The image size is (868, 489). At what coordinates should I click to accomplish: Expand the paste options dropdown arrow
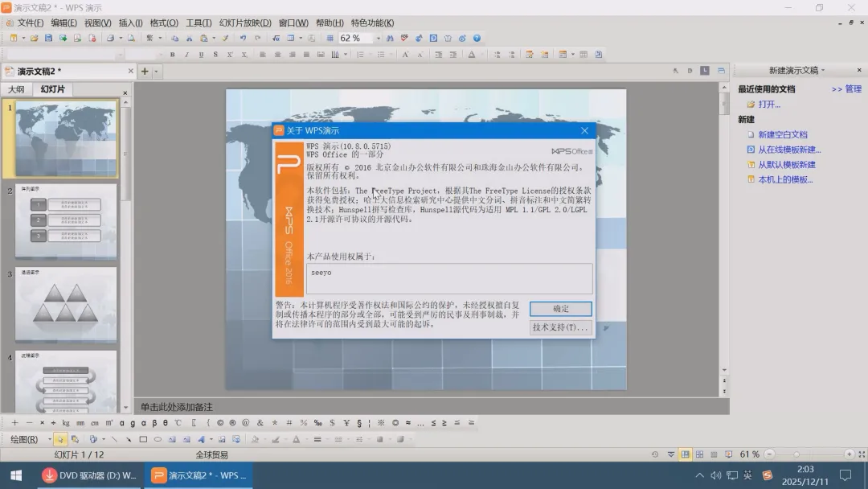pyautogui.click(x=214, y=39)
